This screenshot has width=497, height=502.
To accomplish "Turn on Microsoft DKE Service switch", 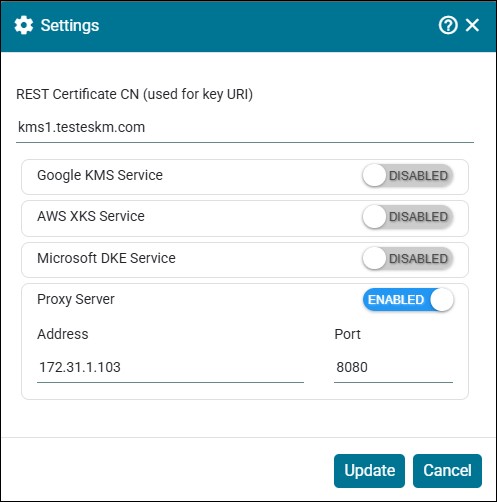I will point(407,259).
